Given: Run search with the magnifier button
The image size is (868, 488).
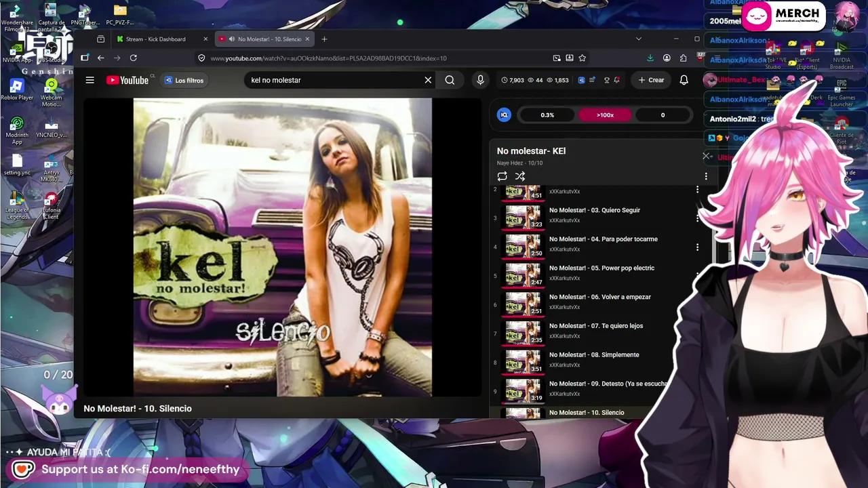Looking at the screenshot, I should (x=450, y=80).
